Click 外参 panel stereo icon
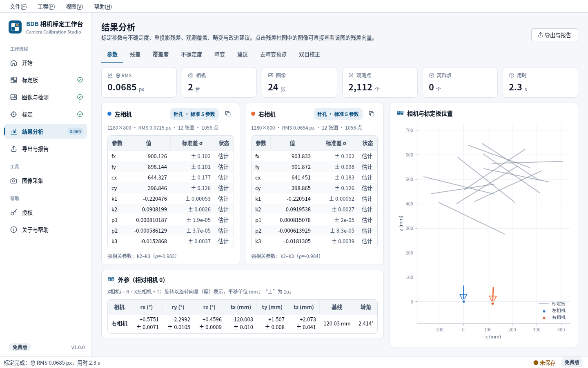 coord(111,280)
